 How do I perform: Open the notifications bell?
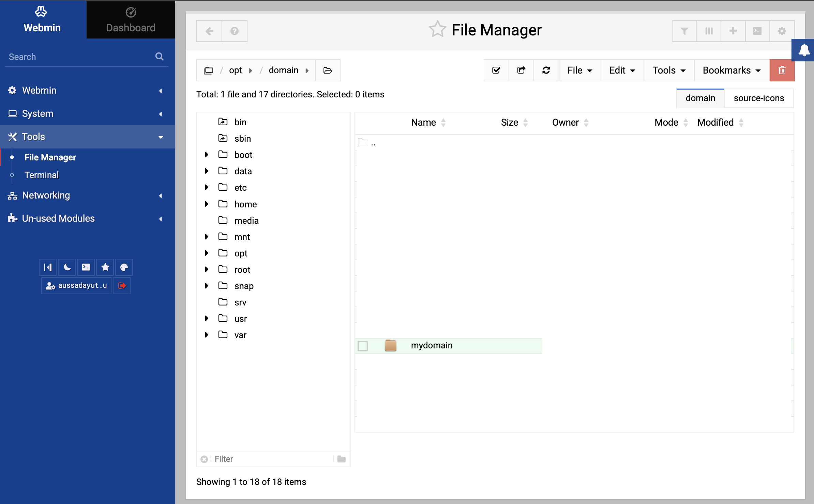tap(804, 50)
